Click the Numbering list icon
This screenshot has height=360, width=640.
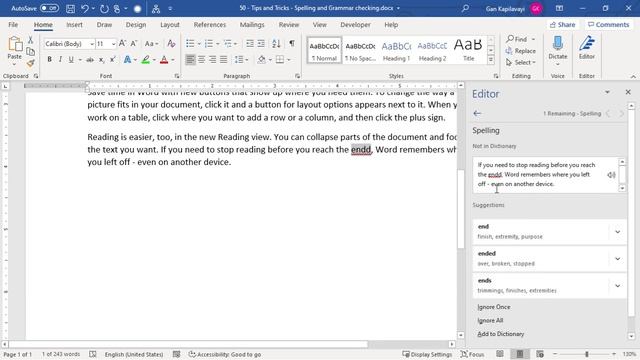pyautogui.click(x=209, y=43)
